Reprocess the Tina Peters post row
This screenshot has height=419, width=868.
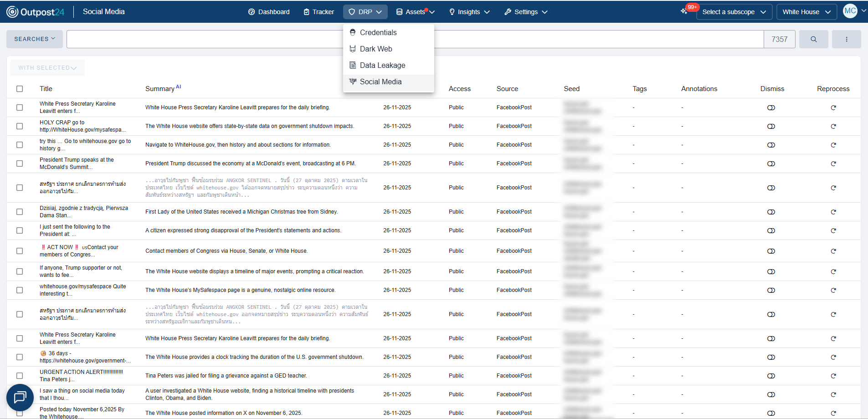833,376
